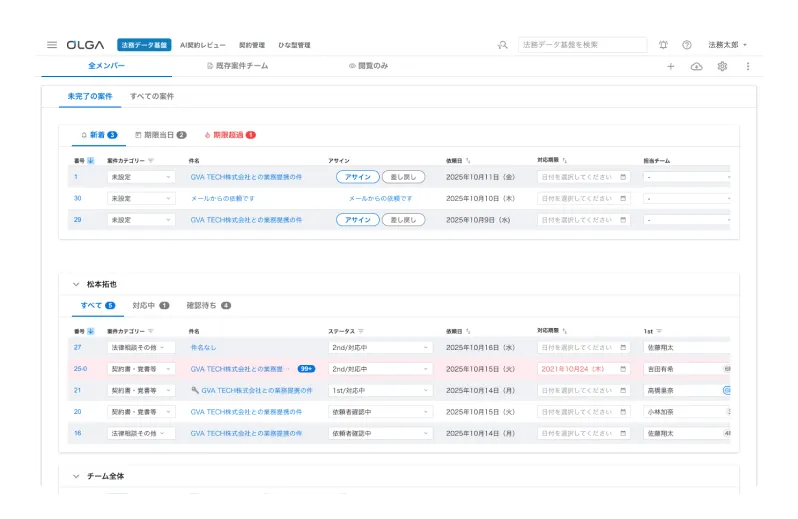The width and height of the screenshot is (798, 519).
Task: Open ひな型管理 in top navigation
Action: click(294, 45)
